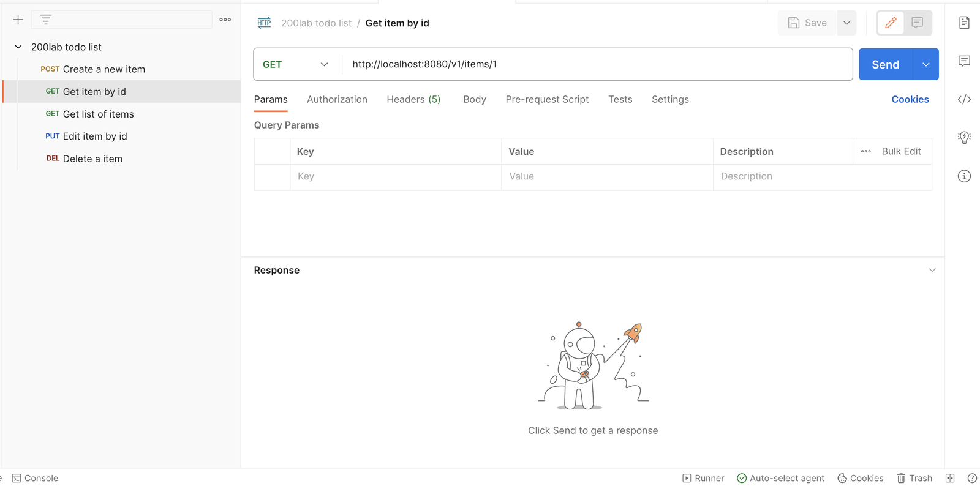The image size is (980, 486).
Task: Open the code snippet icon
Action: click(x=964, y=99)
